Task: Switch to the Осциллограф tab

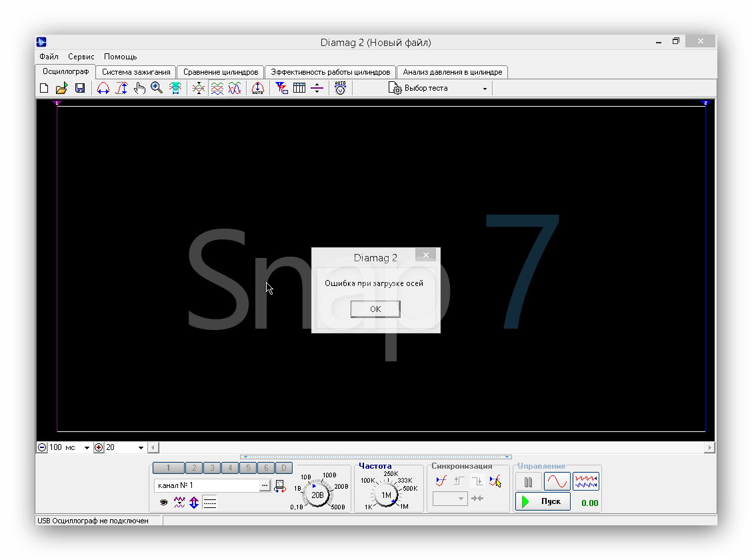Action: (66, 71)
